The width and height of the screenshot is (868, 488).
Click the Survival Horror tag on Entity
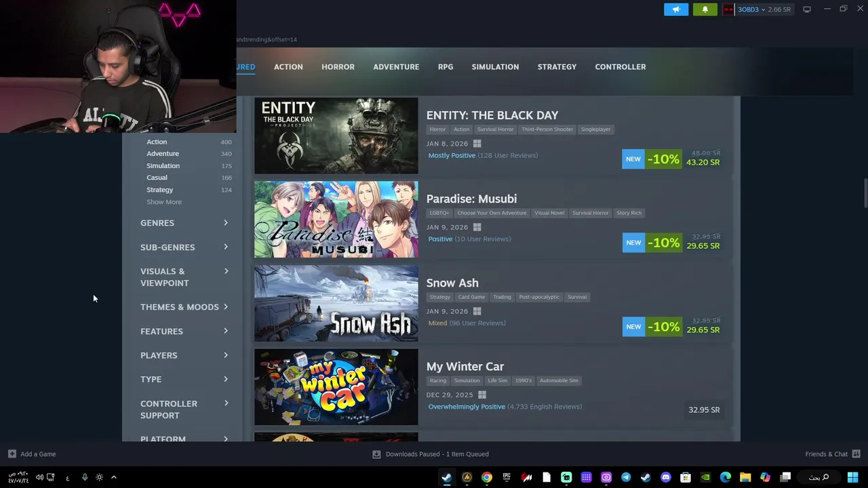pos(495,129)
